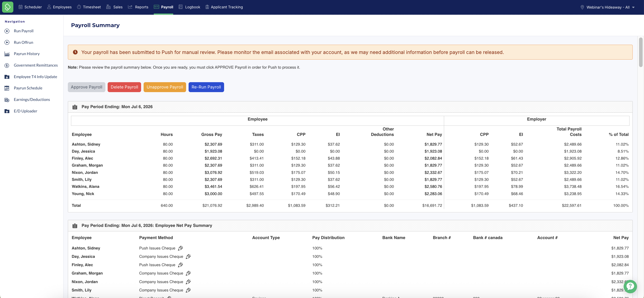Click the Employee T4 Info Update folder icon
The height and width of the screenshot is (298, 644).
point(7,77)
